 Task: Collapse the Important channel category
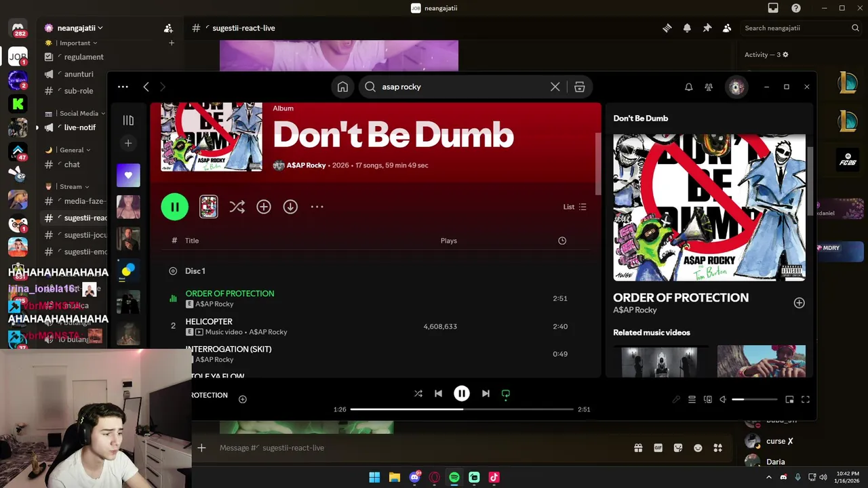tap(78, 43)
